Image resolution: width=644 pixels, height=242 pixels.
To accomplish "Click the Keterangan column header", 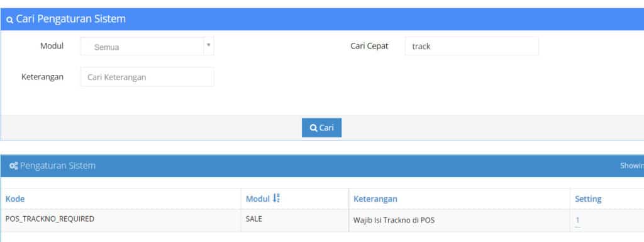I will [375, 199].
